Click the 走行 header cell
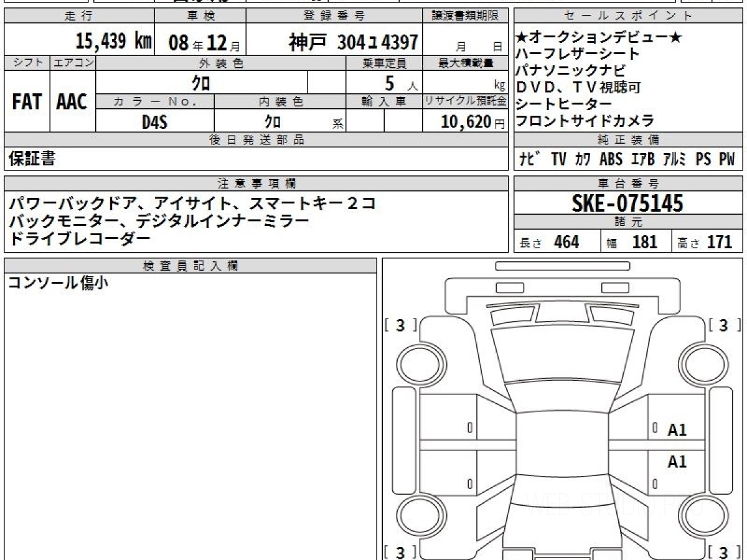 click(79, 16)
